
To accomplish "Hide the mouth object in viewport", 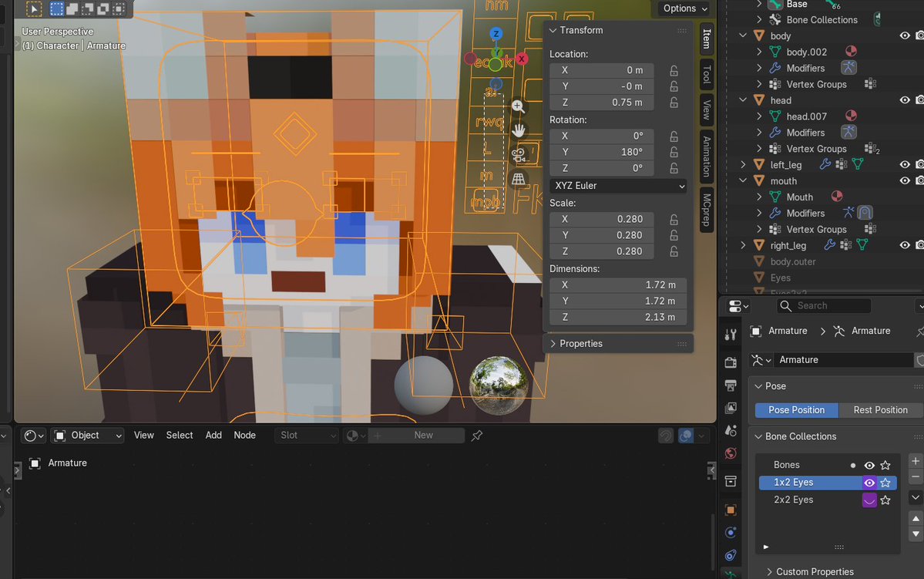I will (904, 180).
